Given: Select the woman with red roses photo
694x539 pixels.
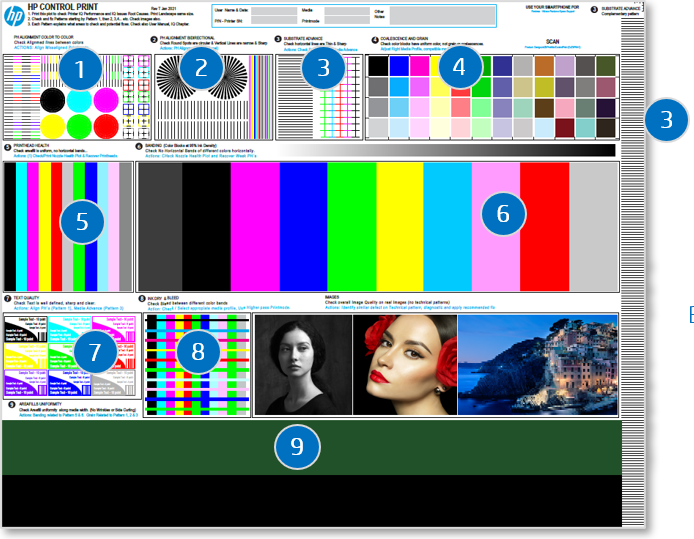Looking at the screenshot, I should pyautogui.click(x=404, y=364).
